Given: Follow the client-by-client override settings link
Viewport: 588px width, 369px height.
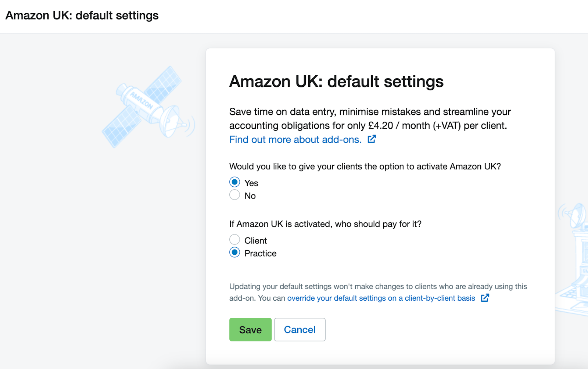Looking at the screenshot, I should (381, 298).
